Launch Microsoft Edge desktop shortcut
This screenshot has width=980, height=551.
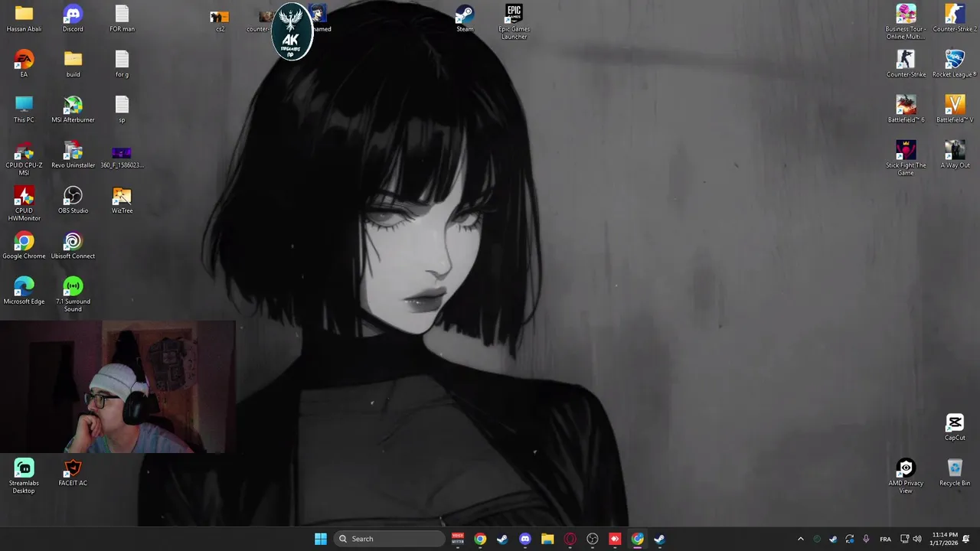(x=24, y=291)
